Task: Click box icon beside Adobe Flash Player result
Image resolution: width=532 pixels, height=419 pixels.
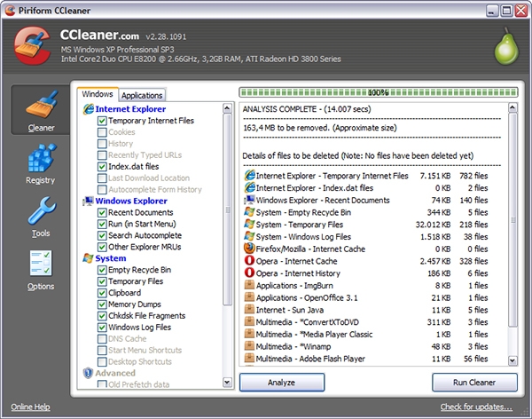Action: [250, 358]
